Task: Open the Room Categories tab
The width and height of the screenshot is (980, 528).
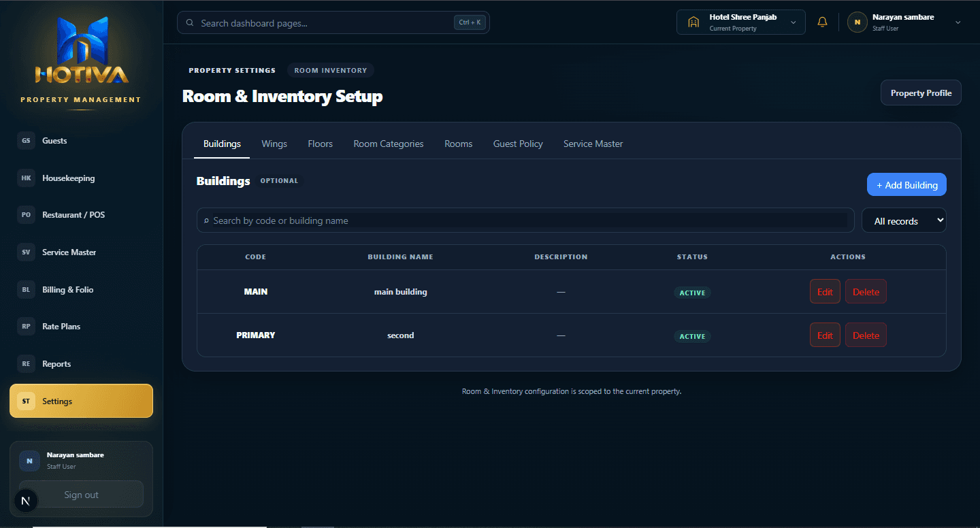Action: tap(389, 144)
